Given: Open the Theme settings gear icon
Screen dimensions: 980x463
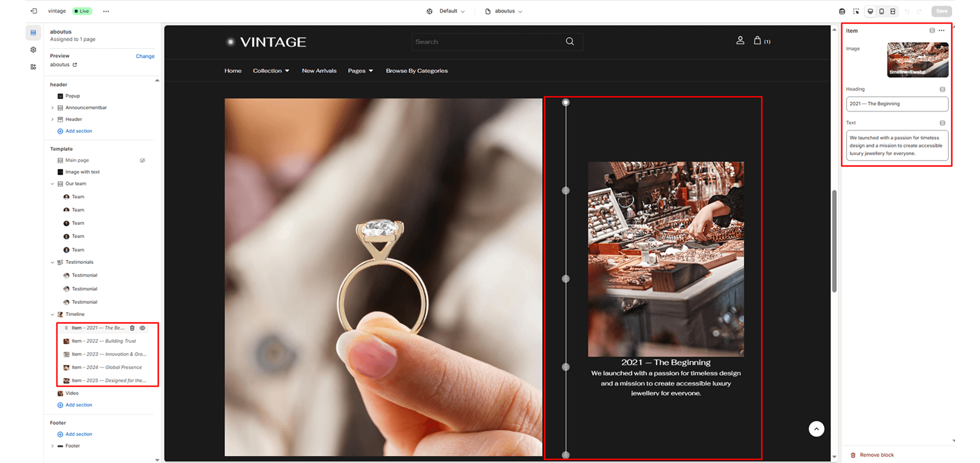Looking at the screenshot, I should coord(33,50).
